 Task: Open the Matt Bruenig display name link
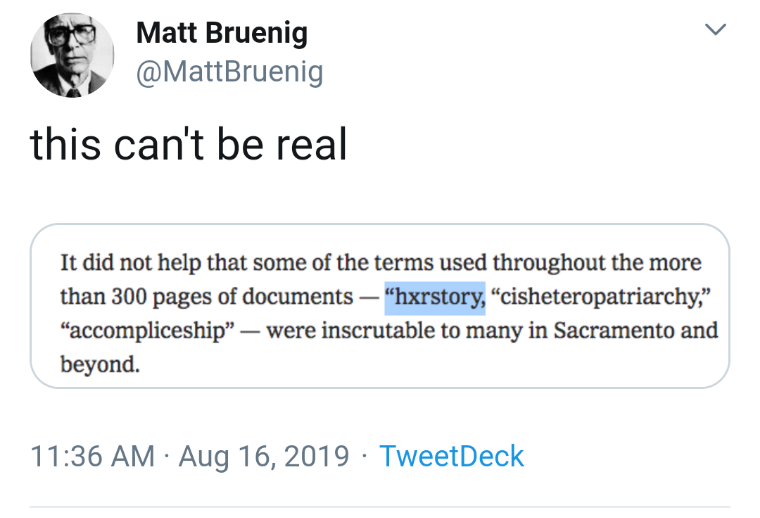pyautogui.click(x=221, y=33)
